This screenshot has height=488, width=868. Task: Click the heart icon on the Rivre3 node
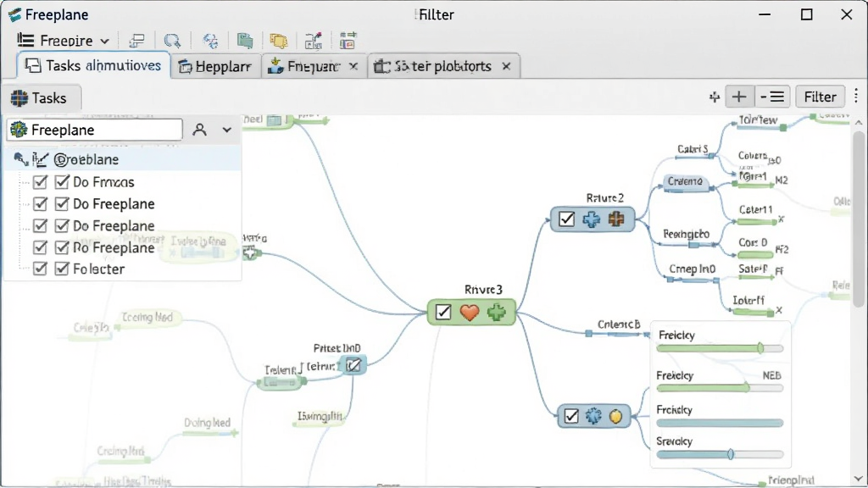pyautogui.click(x=470, y=313)
